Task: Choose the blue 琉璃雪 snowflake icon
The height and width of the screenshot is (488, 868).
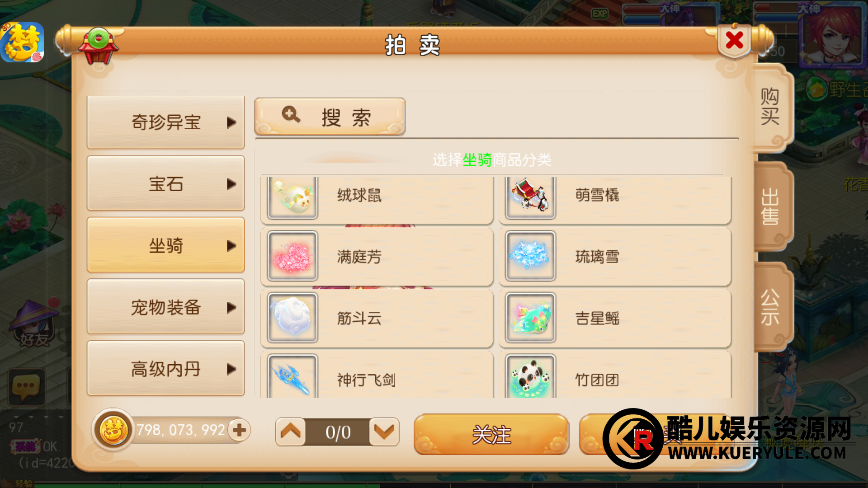Action: pos(530,256)
